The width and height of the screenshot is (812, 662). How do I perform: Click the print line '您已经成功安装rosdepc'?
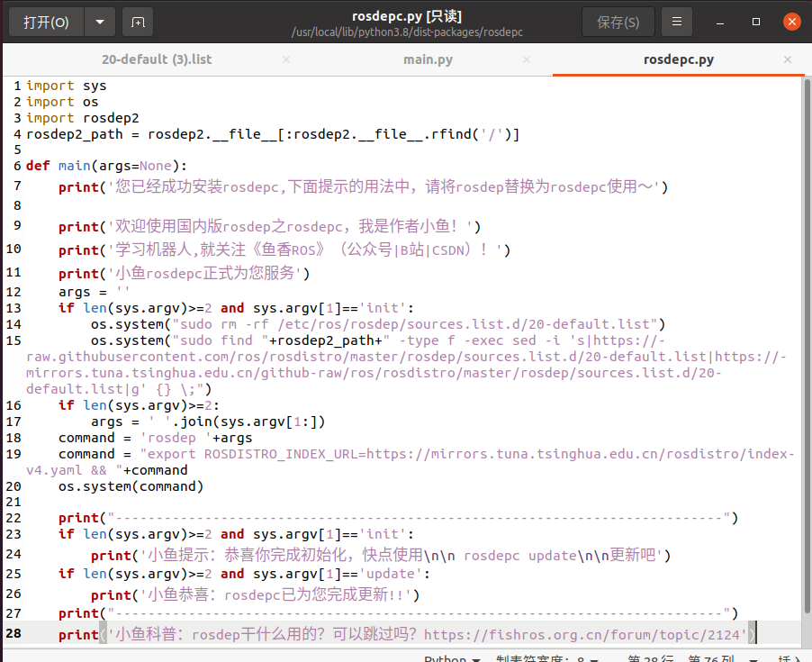363,186
